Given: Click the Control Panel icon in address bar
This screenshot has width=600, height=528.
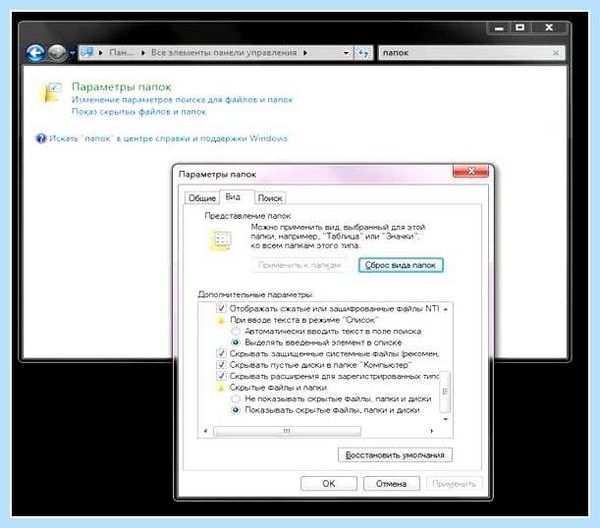Looking at the screenshot, I should point(87,52).
